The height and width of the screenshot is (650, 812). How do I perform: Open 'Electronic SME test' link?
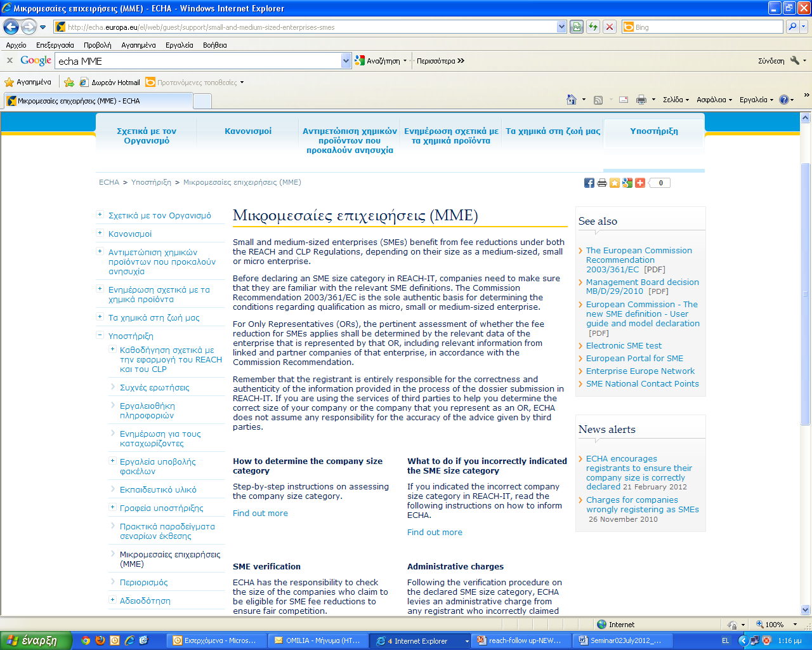tap(624, 346)
